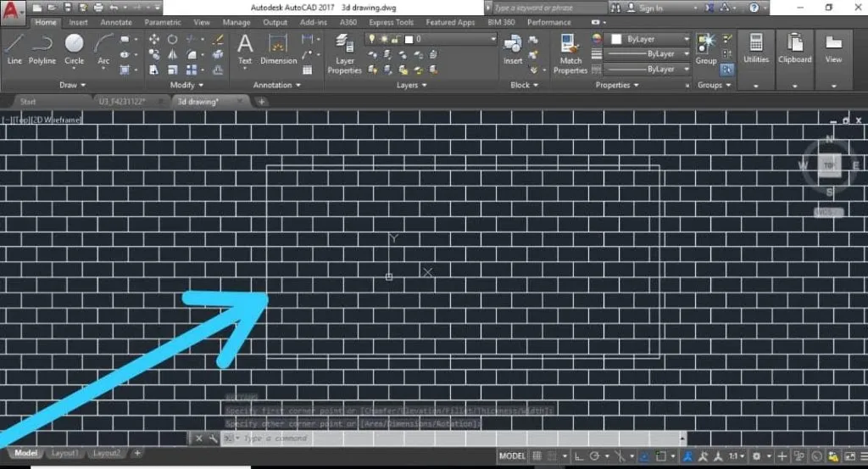The width and height of the screenshot is (868, 469).
Task: Toggle 2D object snap in status bar
Action: tap(660, 456)
